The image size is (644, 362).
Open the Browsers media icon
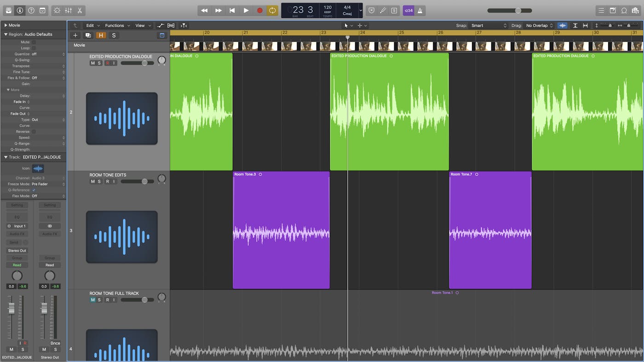(635, 10)
